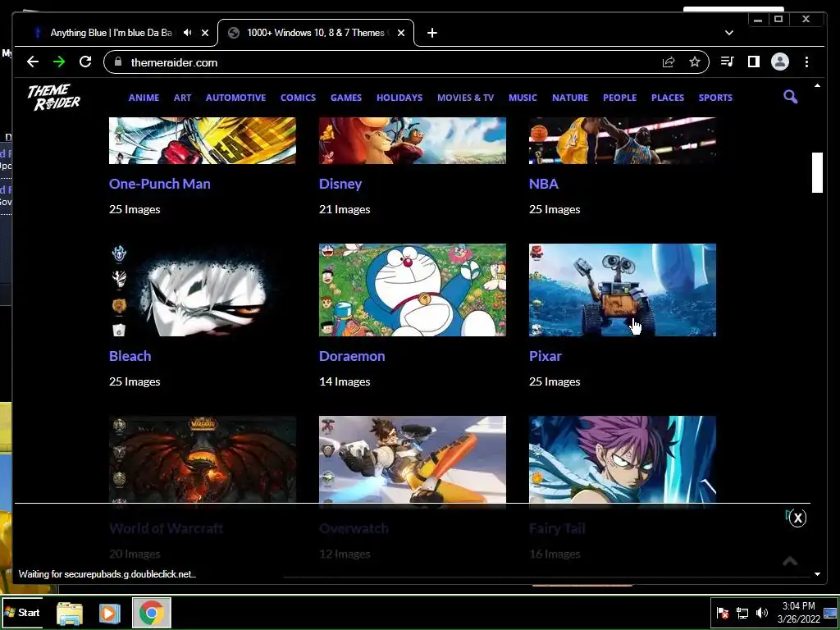Open the AUTOMOTIVE category menu
The image size is (840, 630).
[x=235, y=98]
